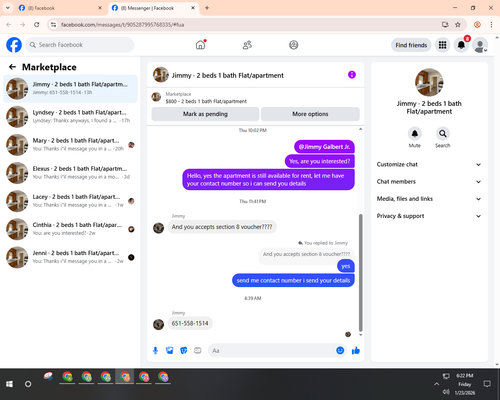Open the Lacey conversation
Screen dimensions: 500x400
pyautogui.click(x=70, y=201)
